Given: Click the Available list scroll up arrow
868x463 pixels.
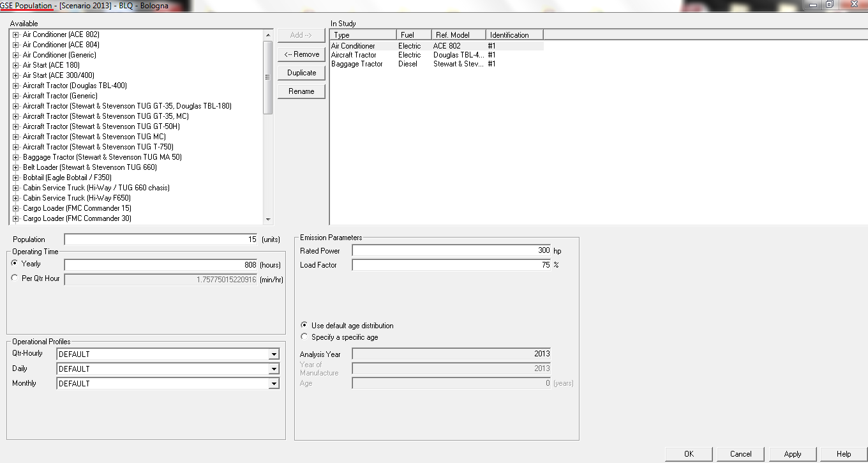Looking at the screenshot, I should click(268, 34).
